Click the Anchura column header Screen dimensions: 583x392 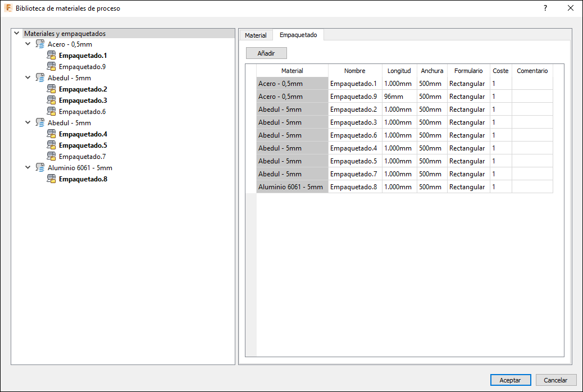432,71
